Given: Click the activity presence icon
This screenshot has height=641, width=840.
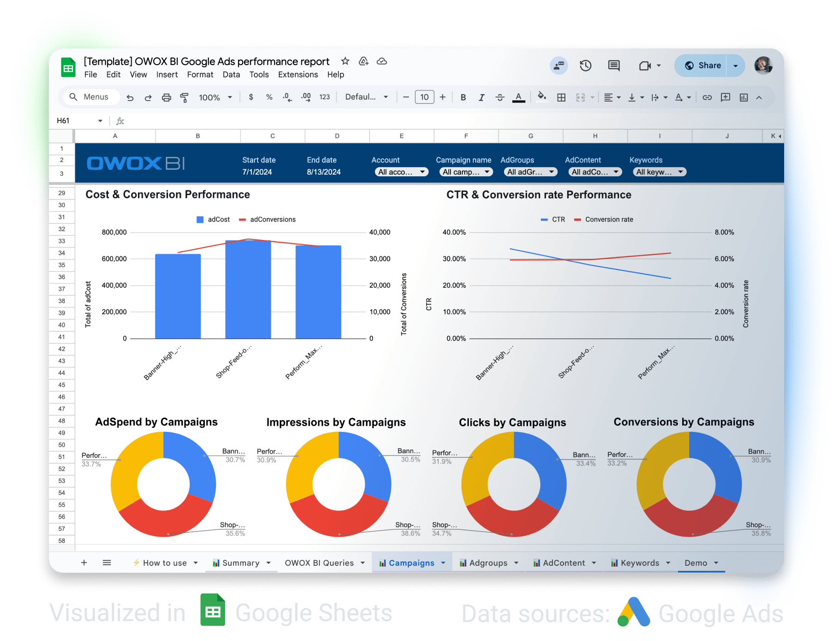Looking at the screenshot, I should point(559,66).
